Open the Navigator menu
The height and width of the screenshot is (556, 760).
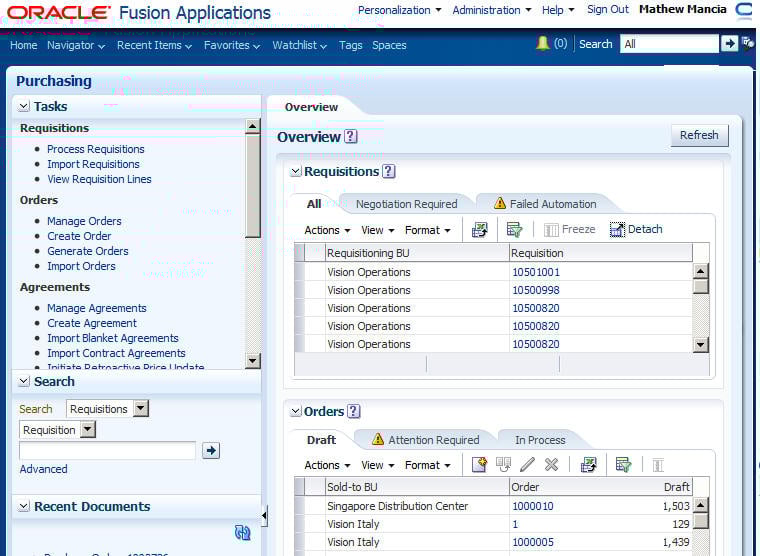pyautogui.click(x=76, y=45)
